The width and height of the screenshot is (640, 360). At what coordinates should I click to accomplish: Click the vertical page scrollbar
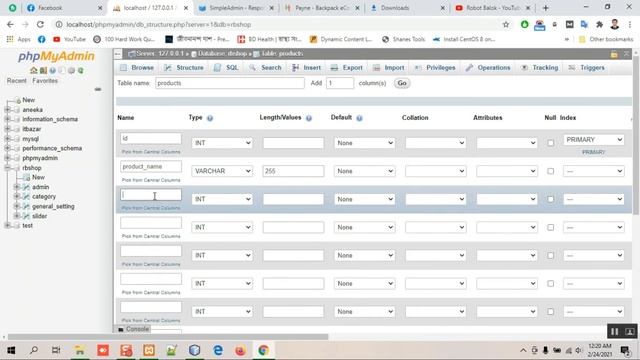[636, 135]
